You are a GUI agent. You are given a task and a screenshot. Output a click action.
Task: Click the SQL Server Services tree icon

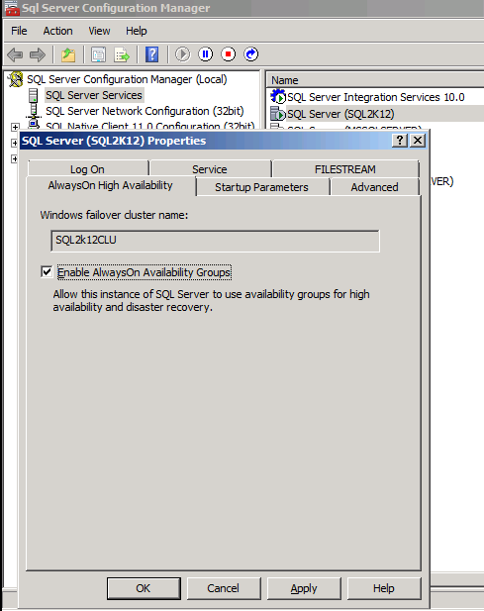[34, 95]
